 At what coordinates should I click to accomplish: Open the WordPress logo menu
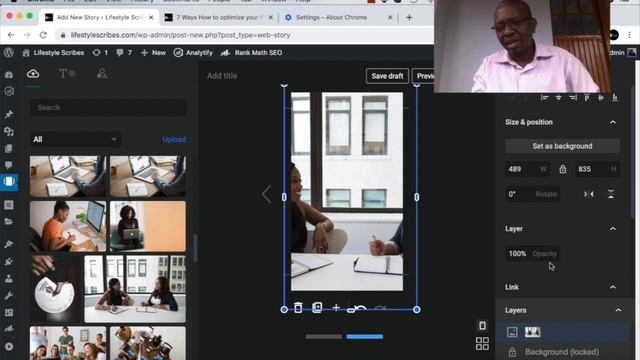coord(9,53)
